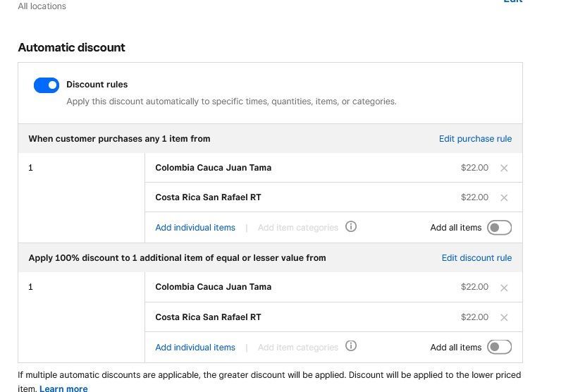Remove Costa Rica San Rafael RT from discount rule
This screenshot has width=585, height=392.
504,317
